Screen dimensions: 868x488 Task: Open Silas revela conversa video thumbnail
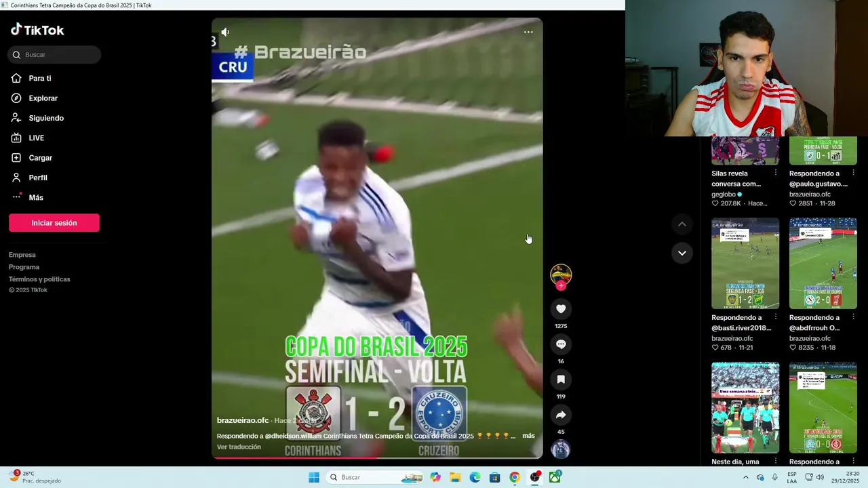745,150
